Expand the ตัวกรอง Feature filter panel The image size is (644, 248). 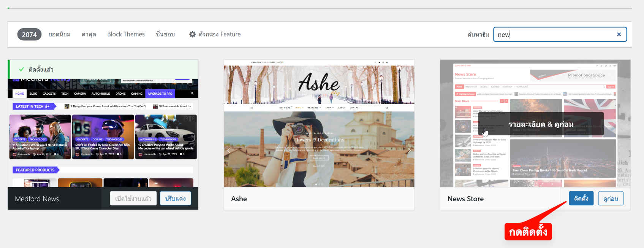[x=219, y=34]
